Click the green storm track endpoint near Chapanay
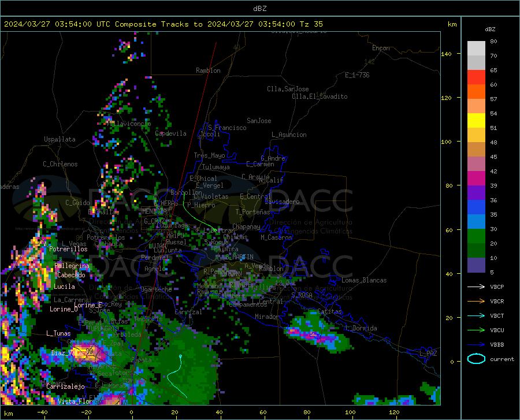The width and height of the screenshot is (520, 420). [x=216, y=230]
